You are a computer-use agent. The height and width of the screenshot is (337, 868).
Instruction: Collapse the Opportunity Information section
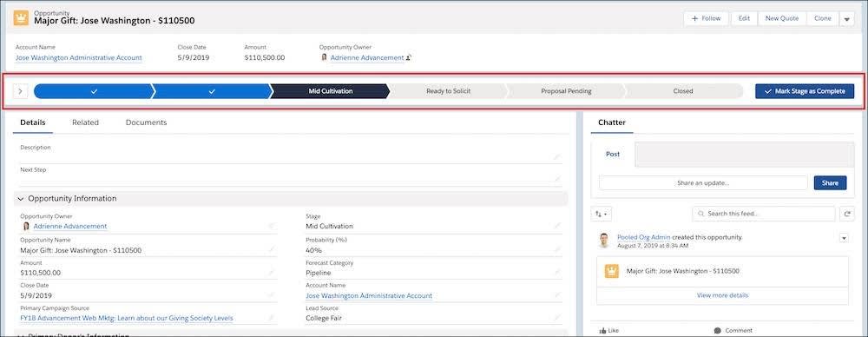(21, 198)
